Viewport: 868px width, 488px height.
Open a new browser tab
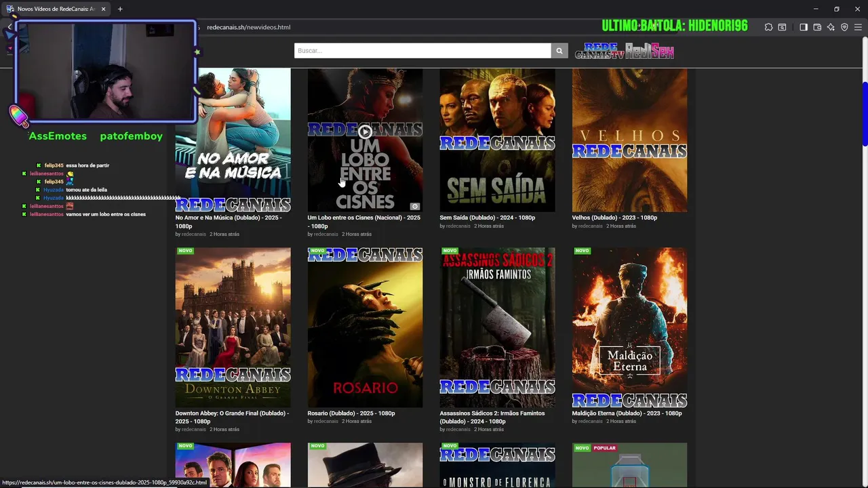[x=120, y=9]
